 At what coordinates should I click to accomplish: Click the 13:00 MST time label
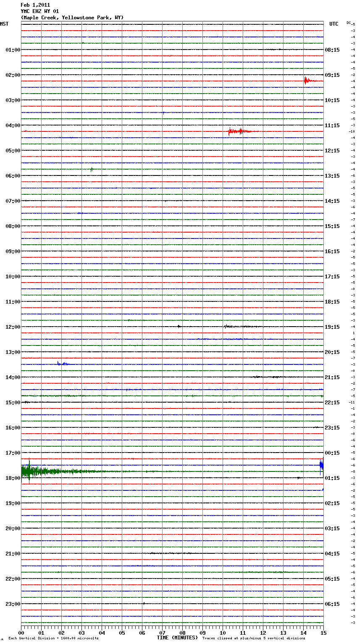pos(13,352)
